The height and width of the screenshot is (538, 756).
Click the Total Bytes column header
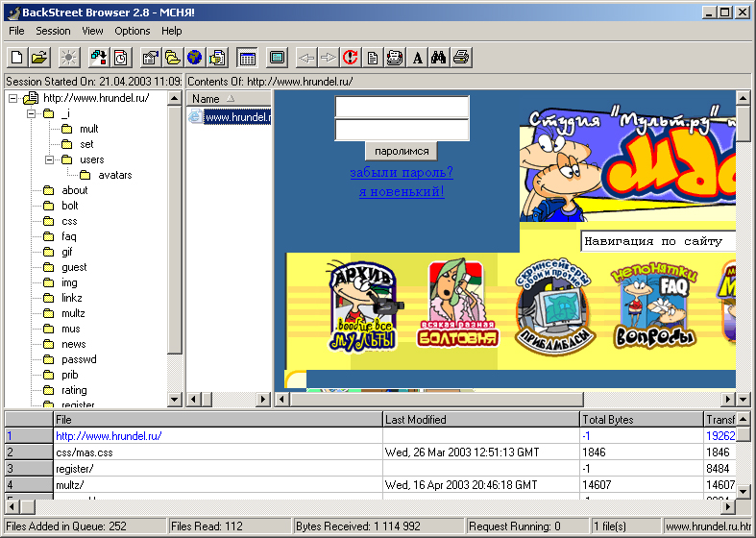[642, 420]
